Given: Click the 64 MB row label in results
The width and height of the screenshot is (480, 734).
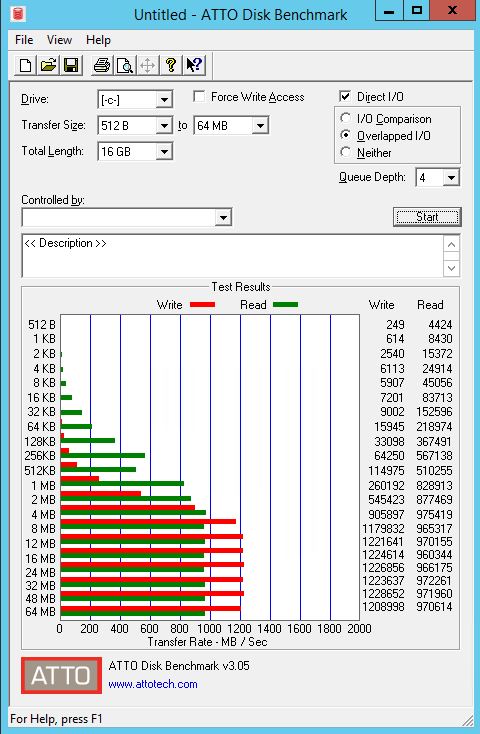Looking at the screenshot, I should [40, 611].
